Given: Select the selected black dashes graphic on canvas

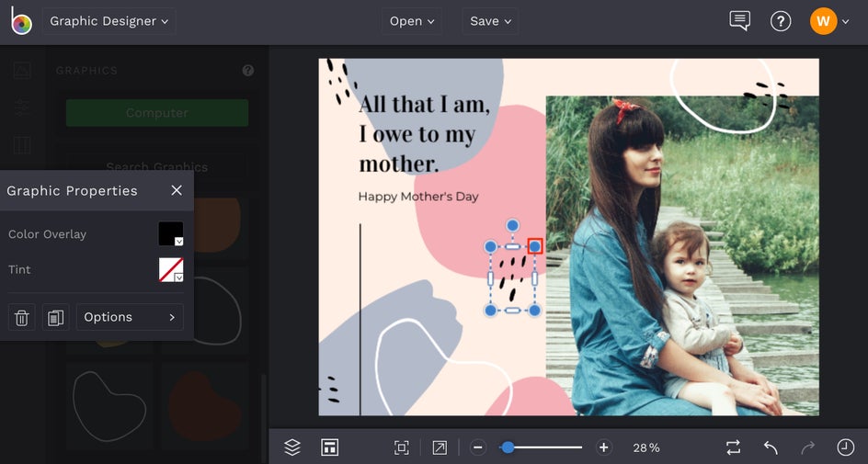Looking at the screenshot, I should 512,278.
